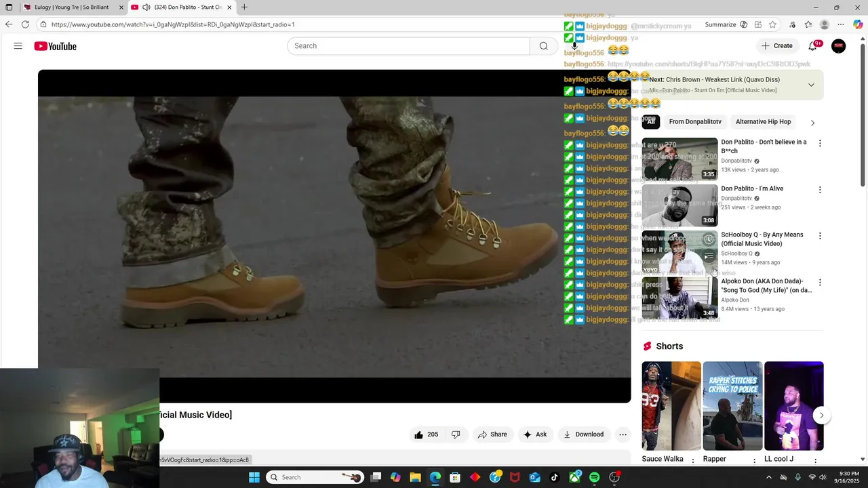Select the Alternative Hip Hop chip
Viewport: 868px width, 488px height.
pyautogui.click(x=763, y=122)
